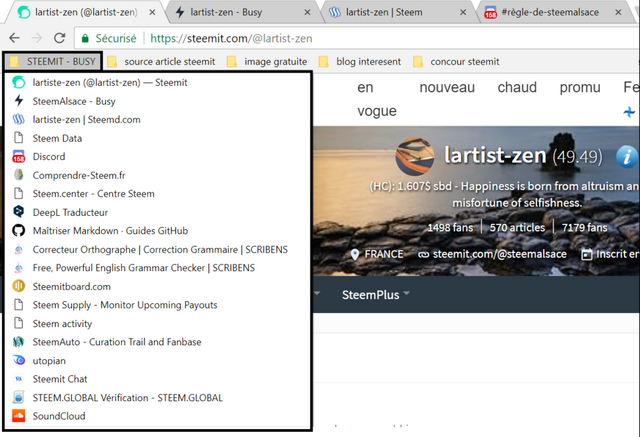Click the Busy lightning bolt bookmark icon
The image size is (640, 437).
tap(18, 101)
